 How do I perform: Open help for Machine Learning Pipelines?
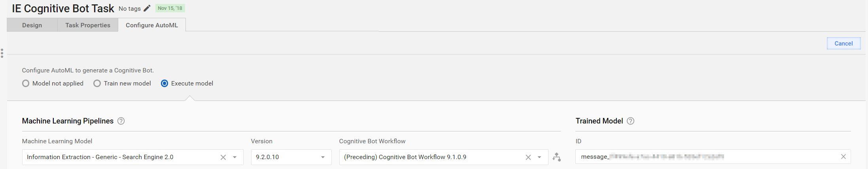tap(121, 121)
